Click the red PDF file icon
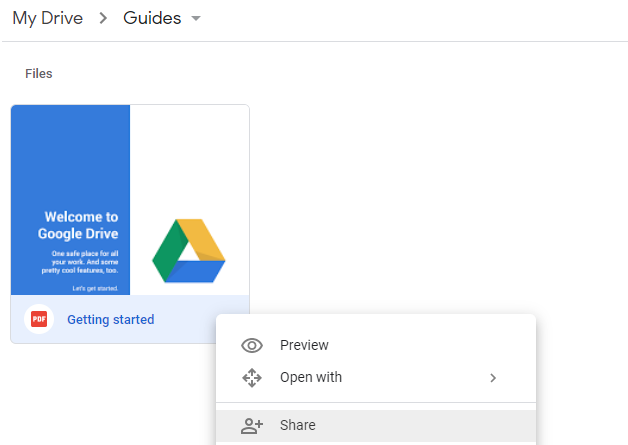 point(39,319)
